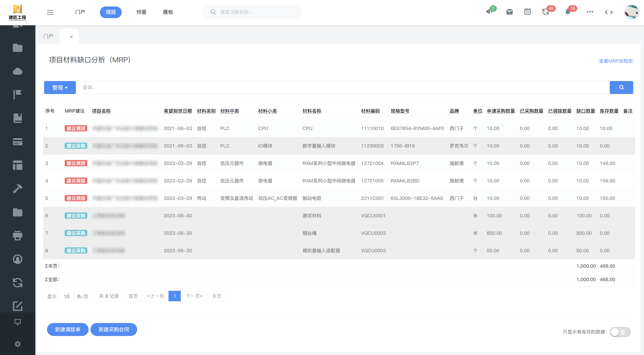Image resolution: width=644 pixels, height=355 pixels.
Task: Click the hammer icon in sidebar
Action: [x=17, y=188]
